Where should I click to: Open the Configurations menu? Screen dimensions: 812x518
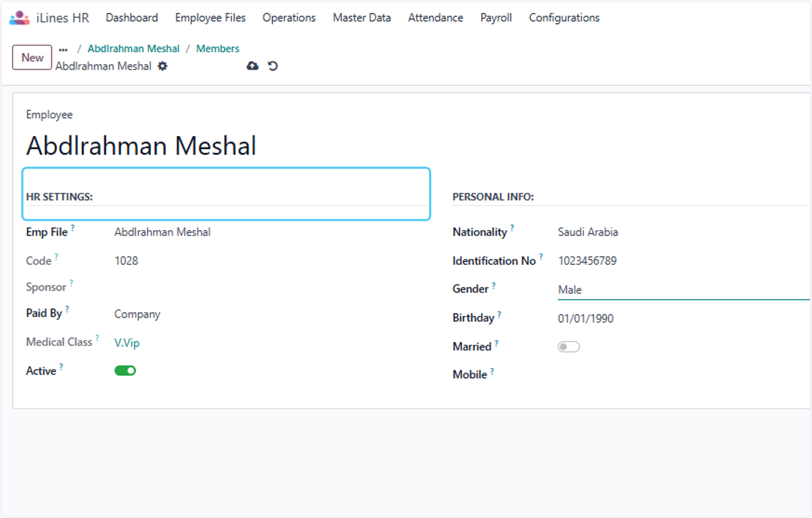click(564, 18)
